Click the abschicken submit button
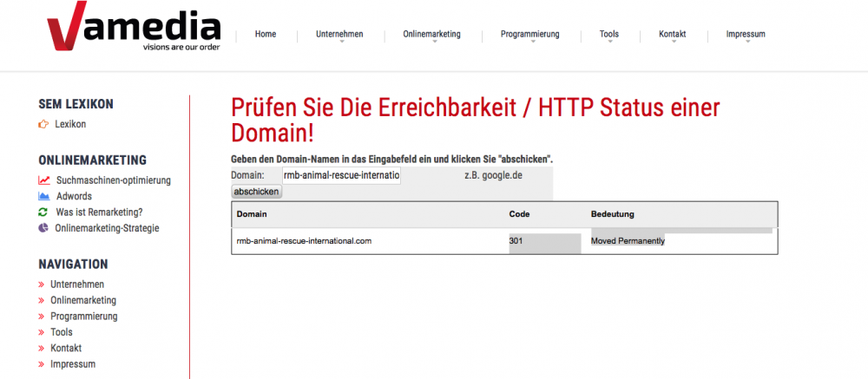The height and width of the screenshot is (379, 868). pyautogui.click(x=256, y=192)
